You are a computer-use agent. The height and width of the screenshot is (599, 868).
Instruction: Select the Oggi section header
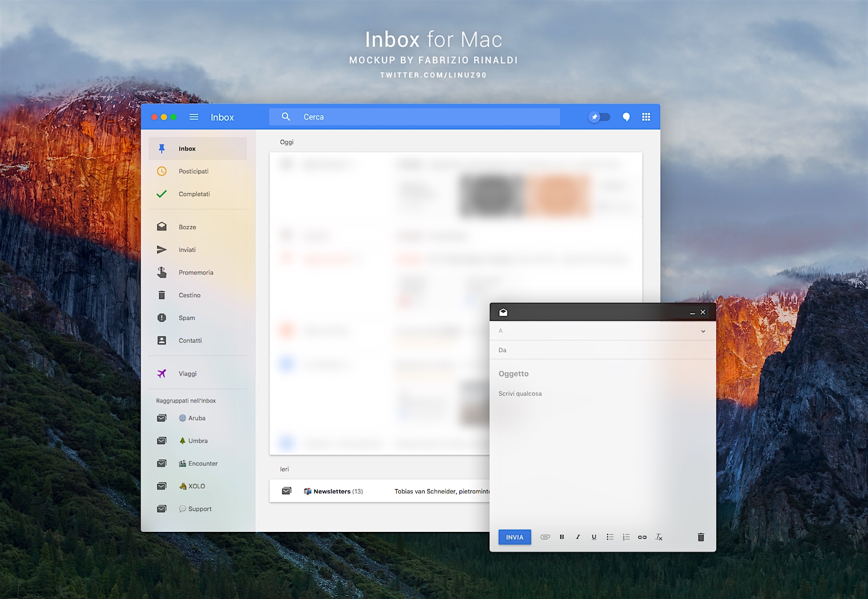pyautogui.click(x=287, y=142)
